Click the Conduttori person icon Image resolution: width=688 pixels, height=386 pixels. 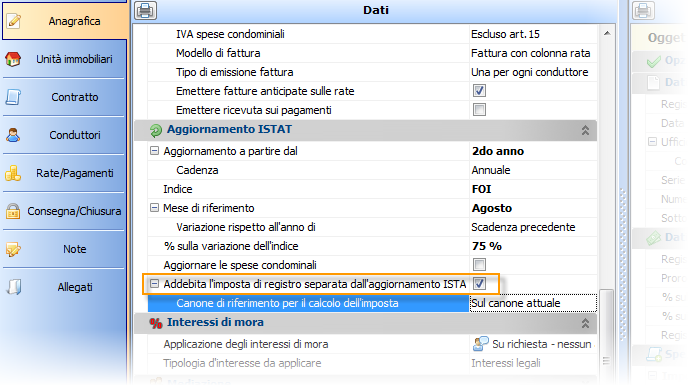click(x=13, y=135)
